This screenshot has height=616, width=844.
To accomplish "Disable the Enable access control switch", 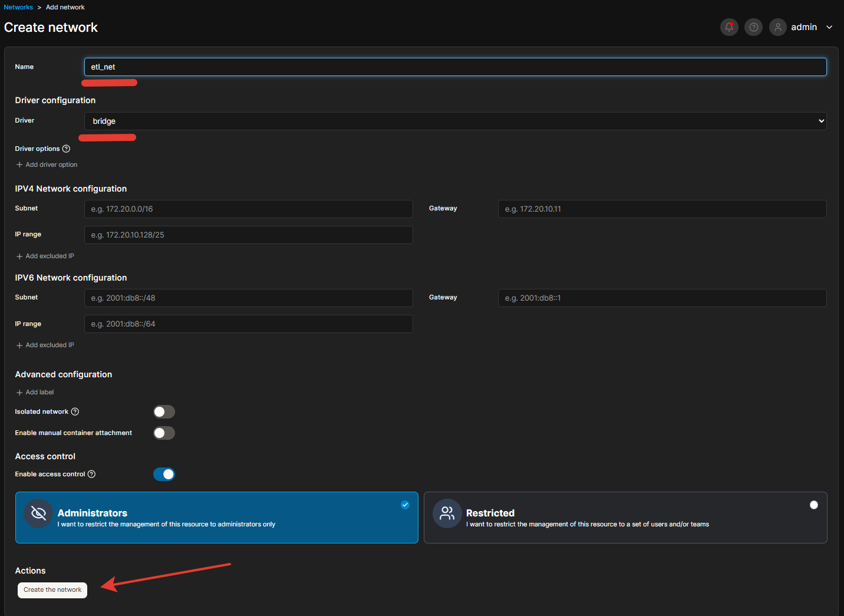I will point(164,474).
